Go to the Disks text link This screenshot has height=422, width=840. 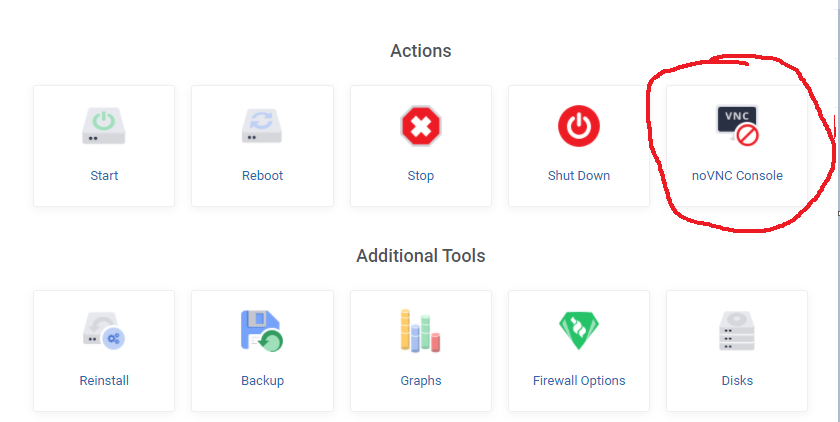[x=737, y=381]
